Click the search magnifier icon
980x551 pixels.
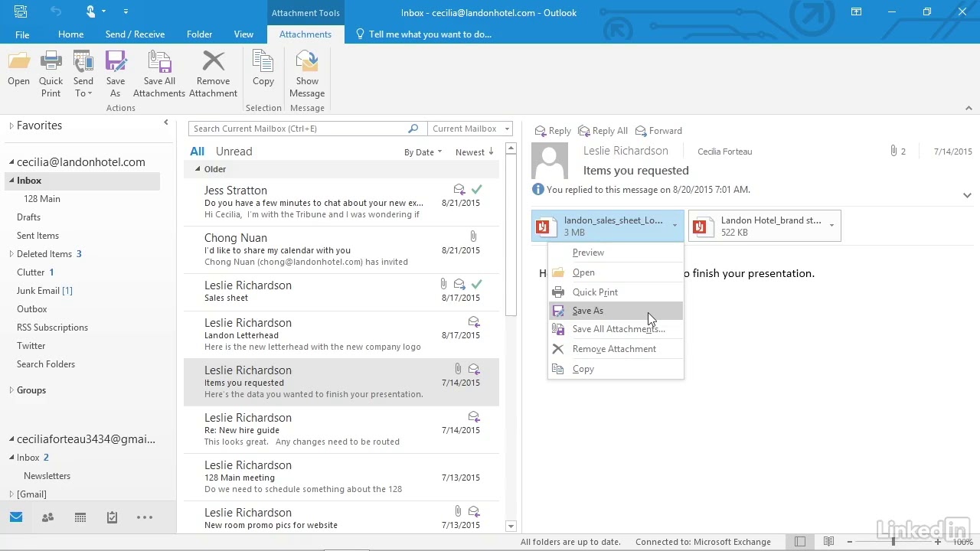413,129
